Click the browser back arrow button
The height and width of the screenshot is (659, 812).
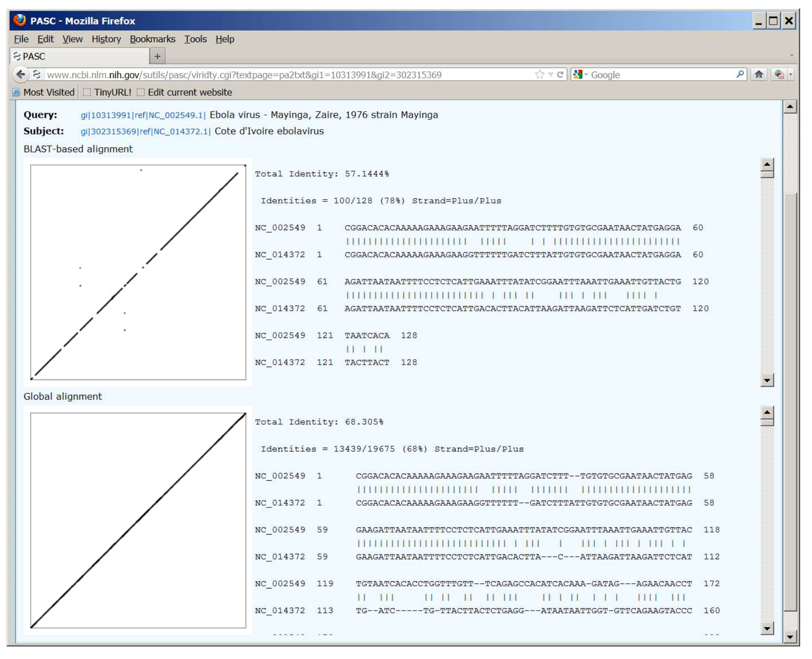(20, 75)
